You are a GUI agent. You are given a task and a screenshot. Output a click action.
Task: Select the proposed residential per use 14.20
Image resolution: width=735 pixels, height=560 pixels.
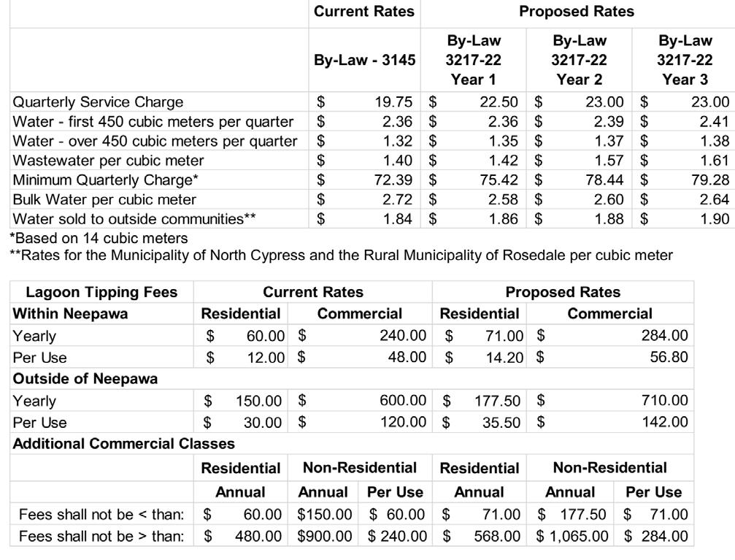pyautogui.click(x=504, y=358)
